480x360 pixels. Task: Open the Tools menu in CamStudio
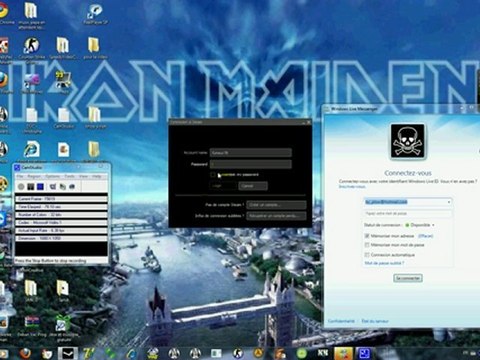[70, 176]
